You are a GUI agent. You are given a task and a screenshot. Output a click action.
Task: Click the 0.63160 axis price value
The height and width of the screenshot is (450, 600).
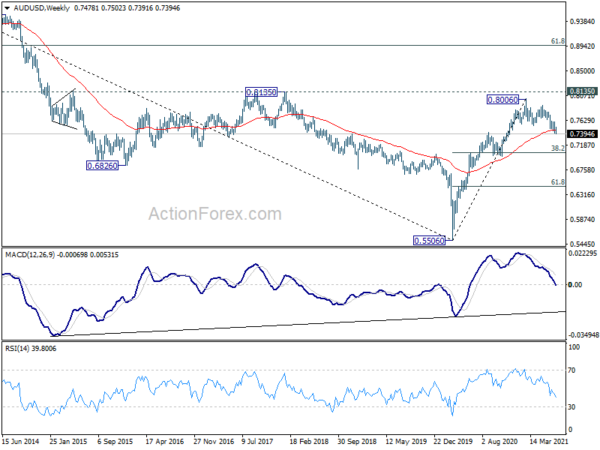pyautogui.click(x=583, y=195)
